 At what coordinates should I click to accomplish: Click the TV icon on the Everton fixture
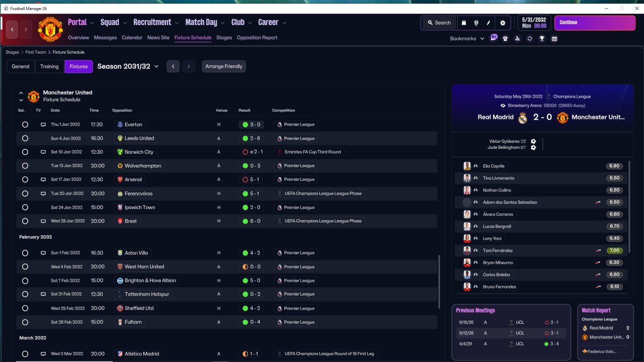(43, 125)
